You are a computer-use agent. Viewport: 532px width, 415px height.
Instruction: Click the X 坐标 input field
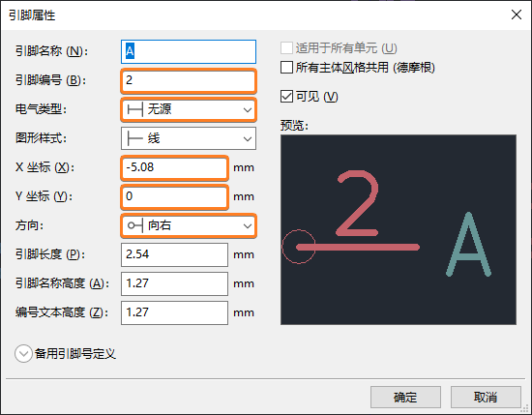(x=174, y=167)
